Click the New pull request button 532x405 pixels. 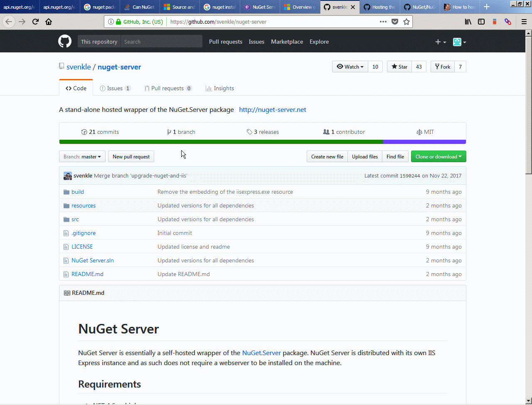coord(131,156)
